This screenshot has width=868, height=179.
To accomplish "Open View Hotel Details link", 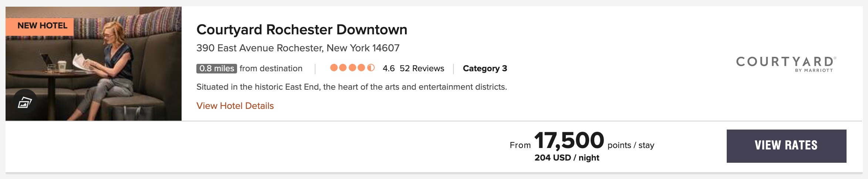I will pos(235,106).
